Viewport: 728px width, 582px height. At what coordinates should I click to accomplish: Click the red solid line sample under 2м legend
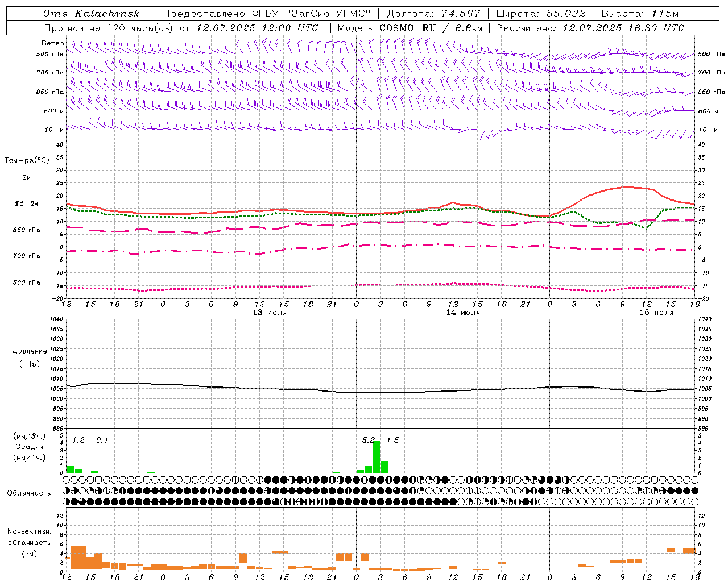[x=26, y=184]
